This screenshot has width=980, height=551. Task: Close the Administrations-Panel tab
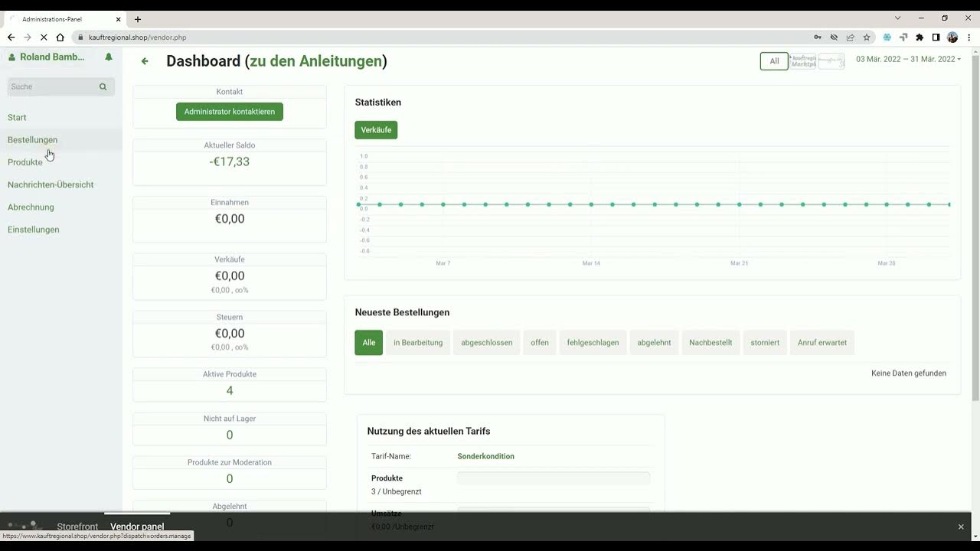119,19
